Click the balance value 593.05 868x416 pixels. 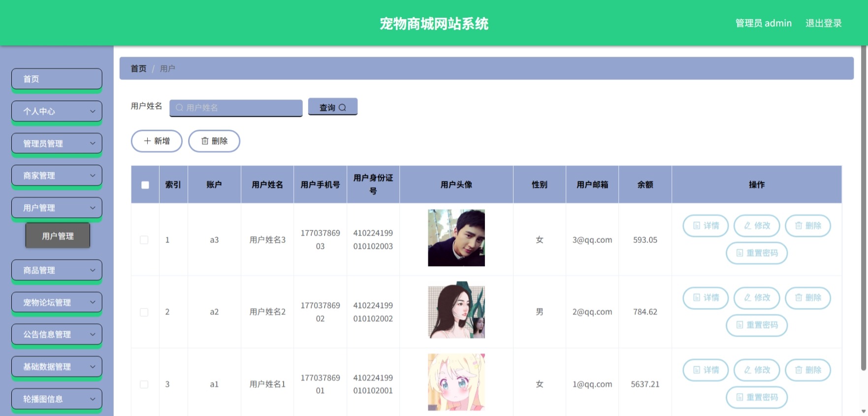[x=645, y=240]
